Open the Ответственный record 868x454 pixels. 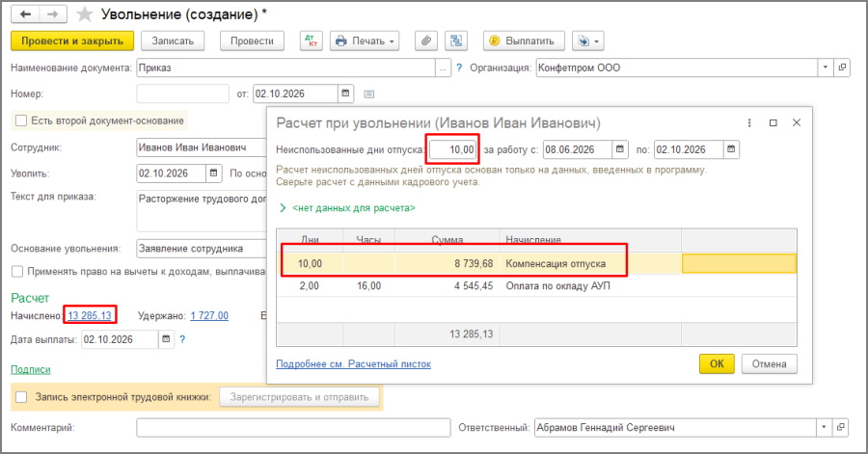[840, 427]
